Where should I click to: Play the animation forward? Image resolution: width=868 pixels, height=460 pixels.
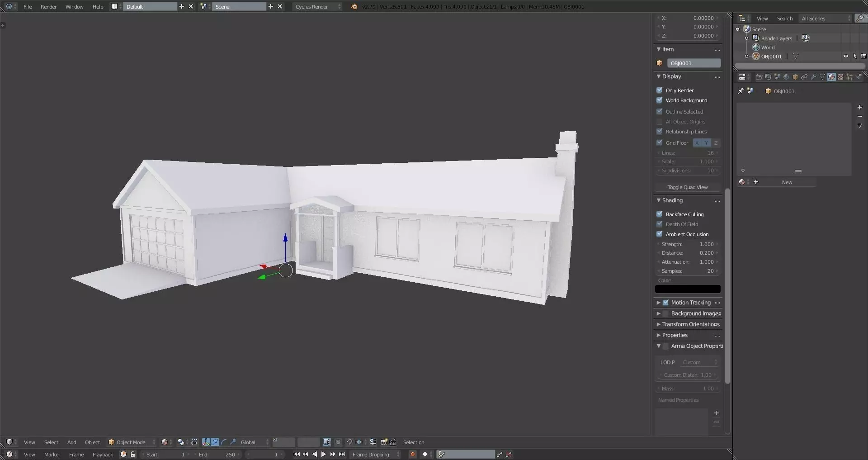[x=324, y=454]
